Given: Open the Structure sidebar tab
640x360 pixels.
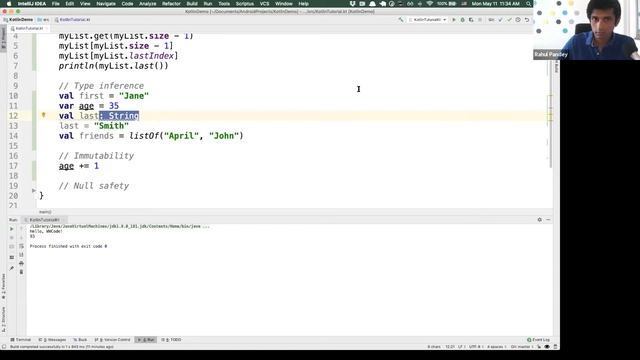Looking at the screenshot, I should click(x=3, y=320).
